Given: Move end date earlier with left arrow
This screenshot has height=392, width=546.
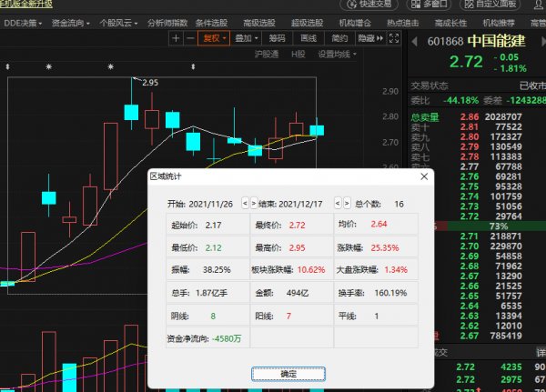Looking at the screenshot, I should 338,204.
